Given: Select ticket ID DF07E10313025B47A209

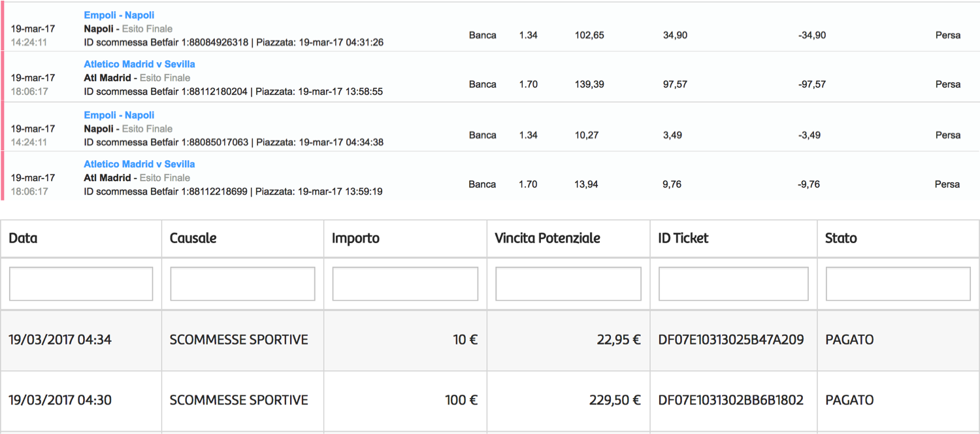Looking at the screenshot, I should pos(731,340).
